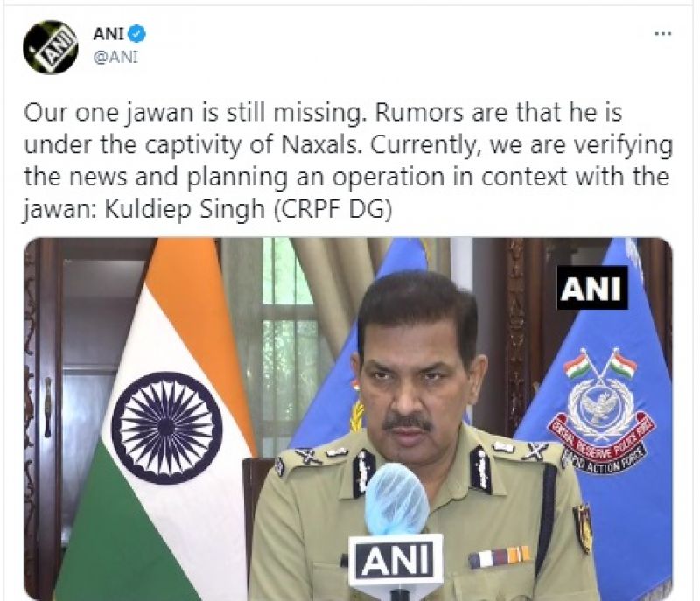Open the ANI display name profile link

[108, 34]
